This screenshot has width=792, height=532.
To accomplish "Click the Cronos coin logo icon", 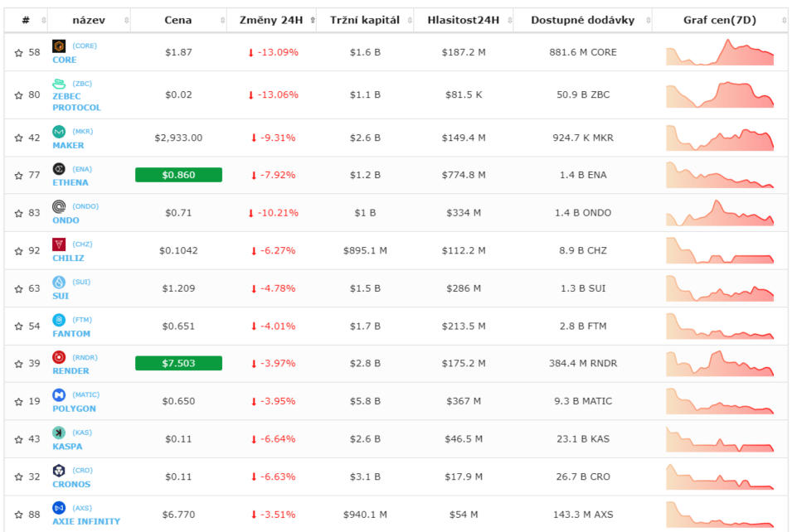I will point(59,471).
